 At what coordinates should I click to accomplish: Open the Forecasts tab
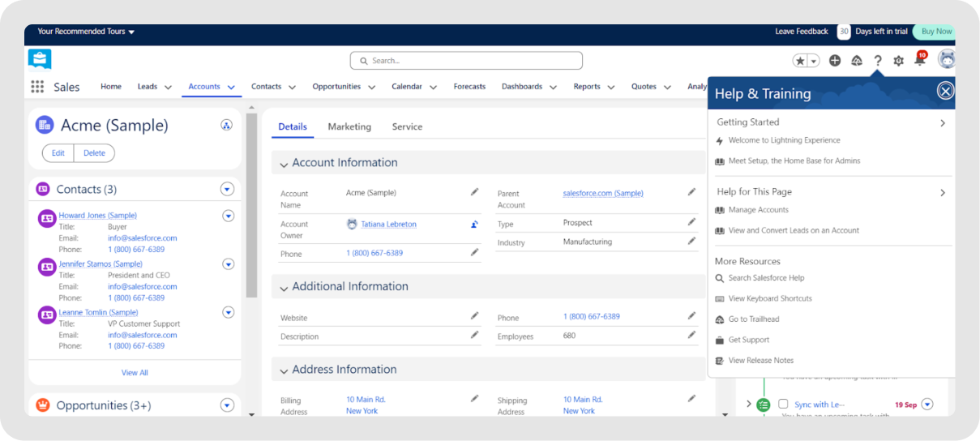pos(469,87)
